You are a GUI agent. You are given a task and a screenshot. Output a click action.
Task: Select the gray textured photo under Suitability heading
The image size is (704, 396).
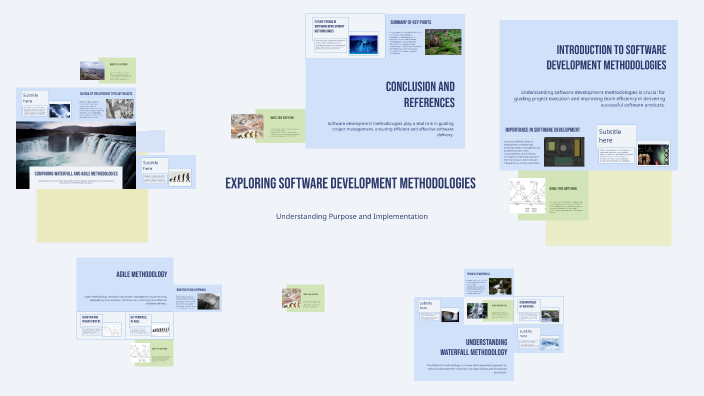pos(120,109)
